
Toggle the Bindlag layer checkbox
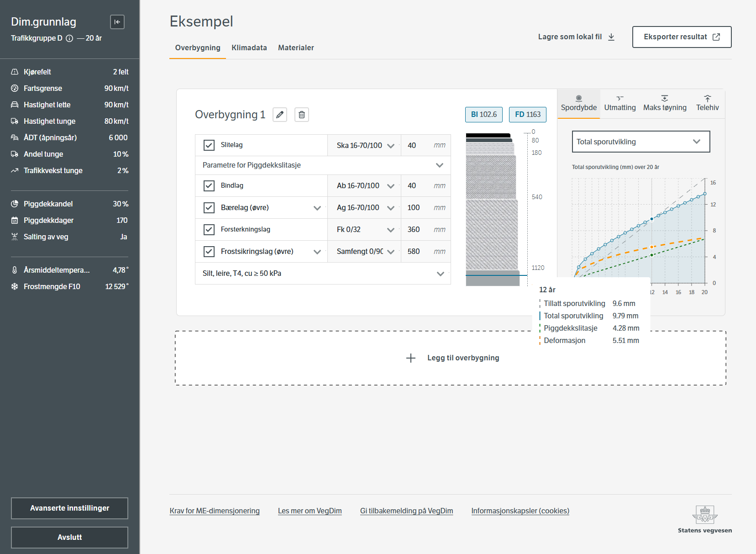209,186
